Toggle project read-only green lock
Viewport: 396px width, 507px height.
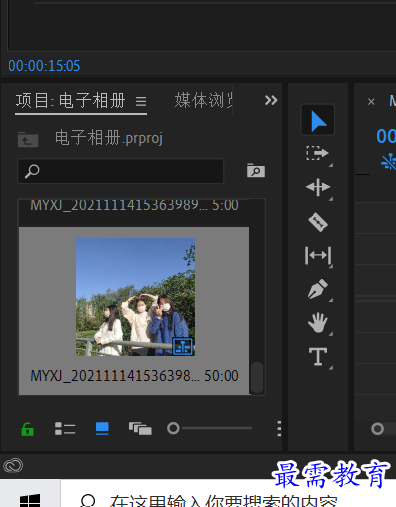[27, 429]
